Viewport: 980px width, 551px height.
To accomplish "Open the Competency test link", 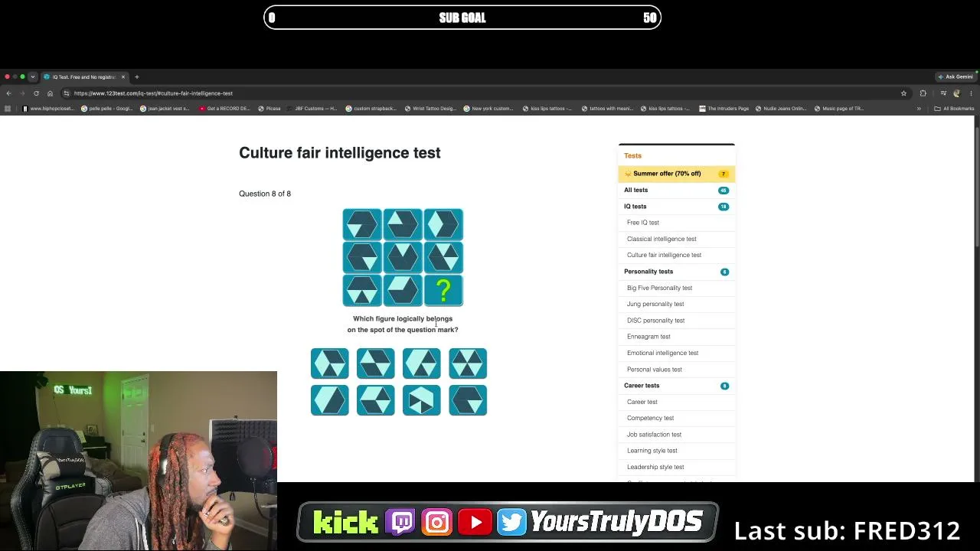I will click(x=650, y=418).
